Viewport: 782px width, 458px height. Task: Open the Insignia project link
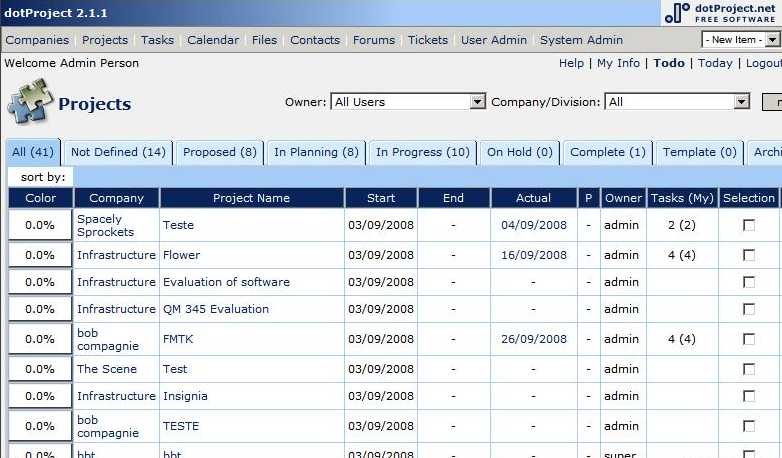tap(185, 396)
